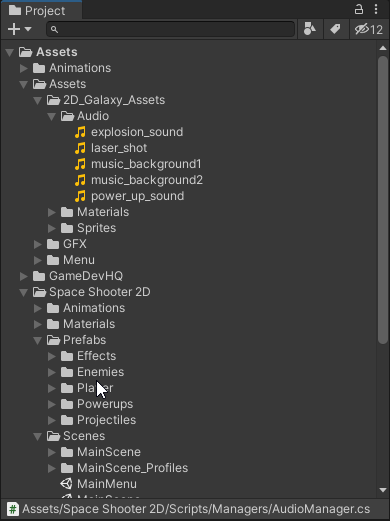Select the 'GameDevHQ' folder name
Screen dimensions: 390x521
click(x=86, y=276)
